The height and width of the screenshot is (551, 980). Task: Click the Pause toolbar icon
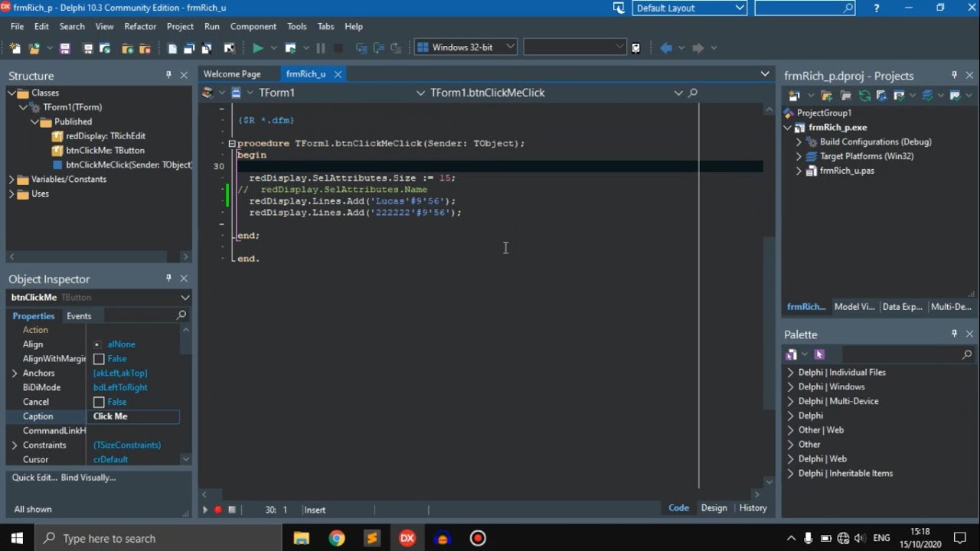pos(320,47)
